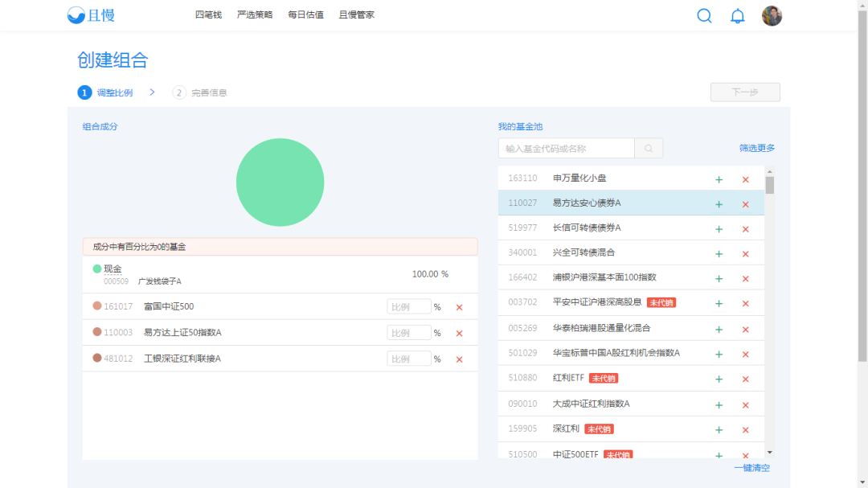
Task: Open 且慢管家 navigation menu
Action: pos(357,15)
